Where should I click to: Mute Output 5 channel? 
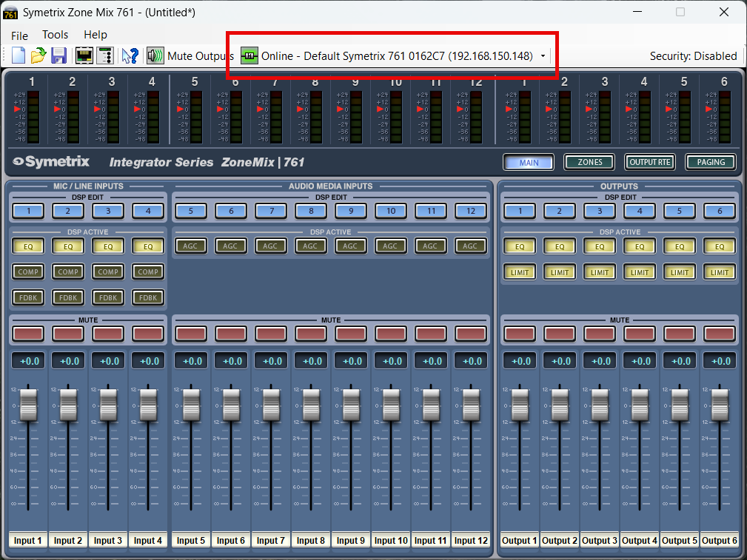pos(680,334)
